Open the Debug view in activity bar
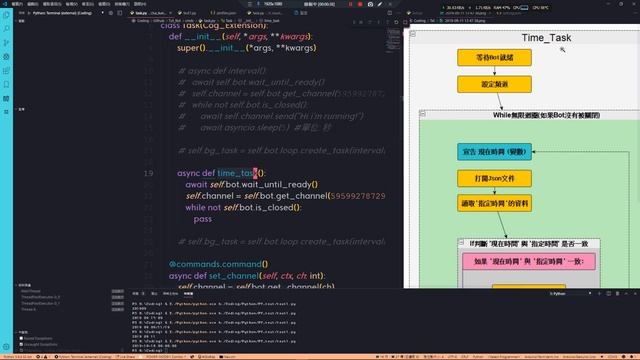 [x=6, y=57]
